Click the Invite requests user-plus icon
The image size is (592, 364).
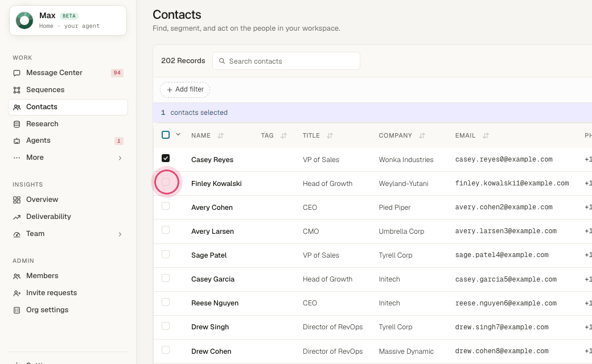coord(17,293)
